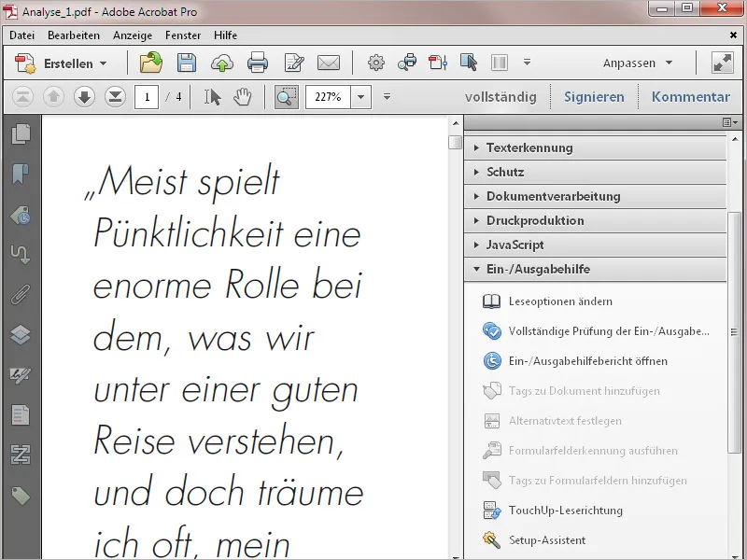Select the text selection cursor tool
This screenshot has height=560, width=747.
213,97
